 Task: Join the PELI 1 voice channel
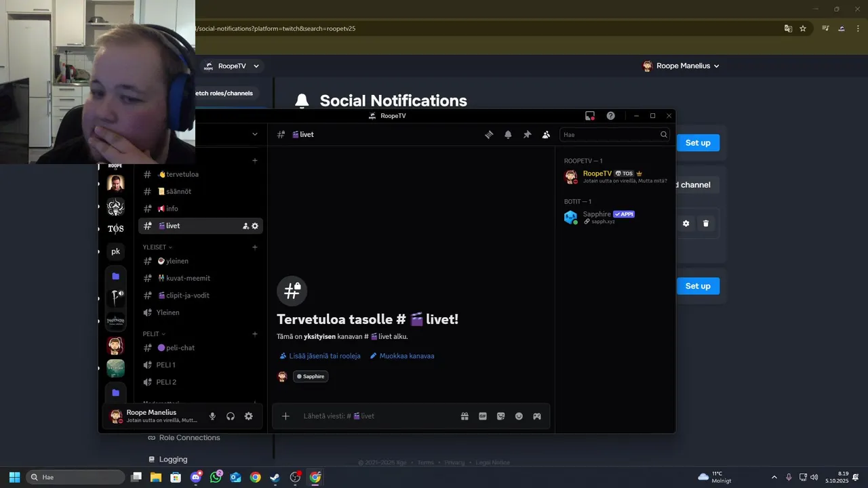point(201,365)
